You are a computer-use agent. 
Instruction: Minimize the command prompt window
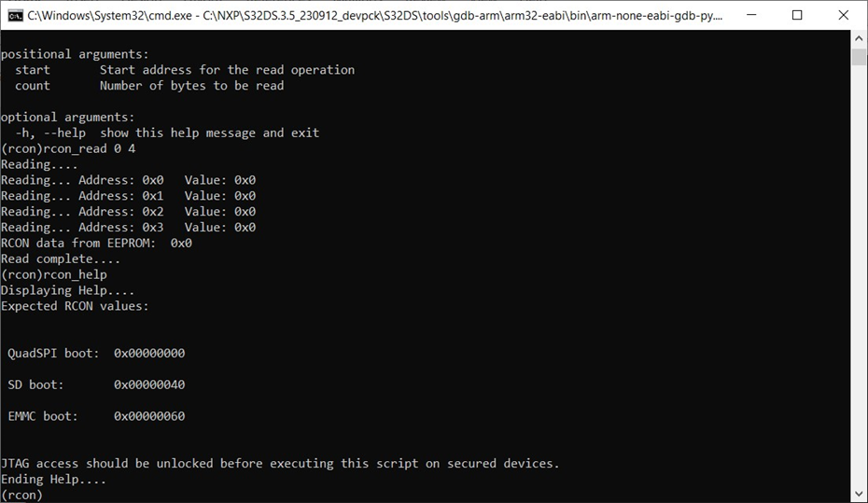tap(751, 15)
